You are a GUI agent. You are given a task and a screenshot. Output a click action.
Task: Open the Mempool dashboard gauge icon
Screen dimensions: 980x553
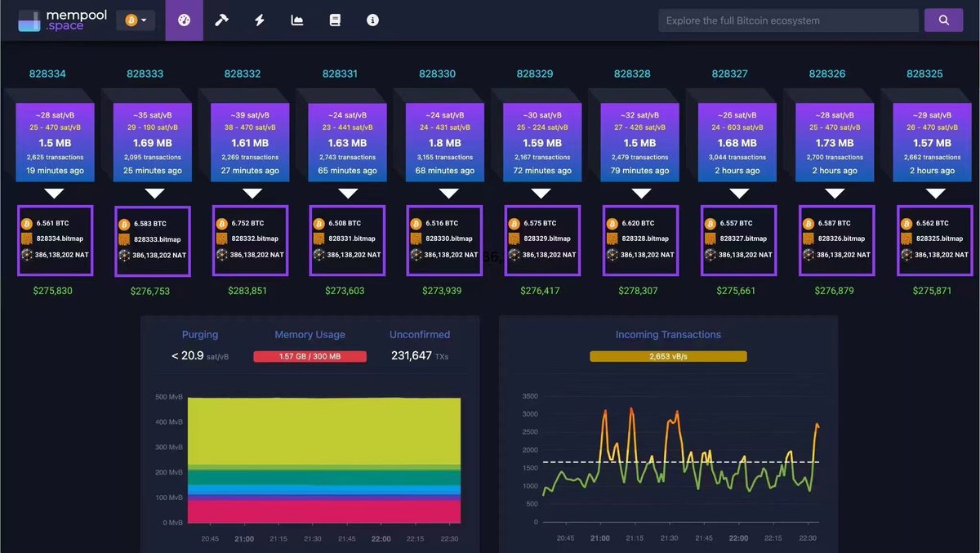pos(184,20)
